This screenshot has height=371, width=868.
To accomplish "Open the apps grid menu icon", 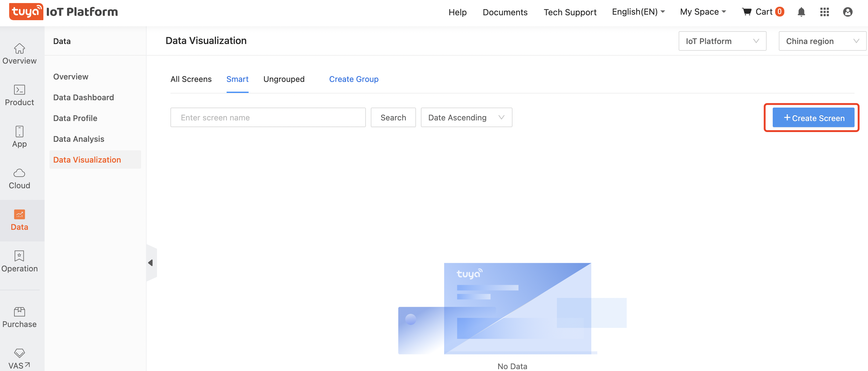I will pyautogui.click(x=824, y=12).
